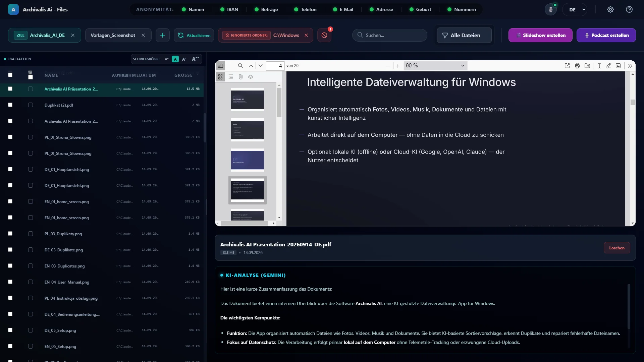Open the 90 % zoom dropdown

(x=435, y=66)
